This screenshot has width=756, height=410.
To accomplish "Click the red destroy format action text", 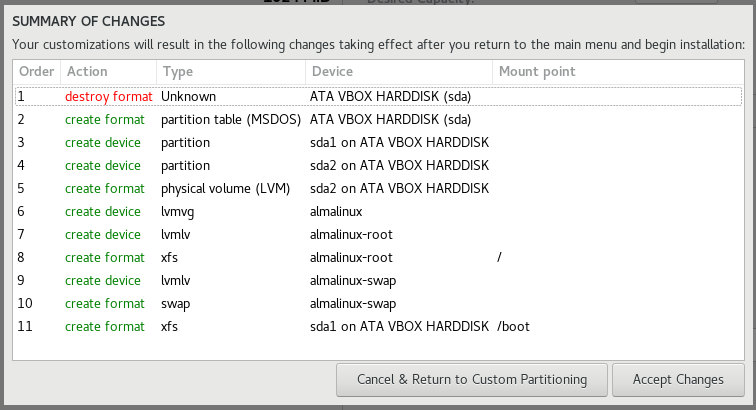I will tap(108, 96).
